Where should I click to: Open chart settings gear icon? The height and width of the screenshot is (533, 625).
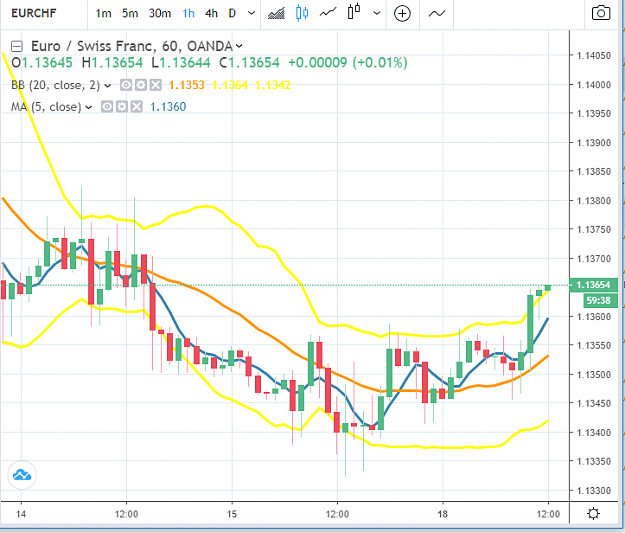pyautogui.click(x=594, y=513)
